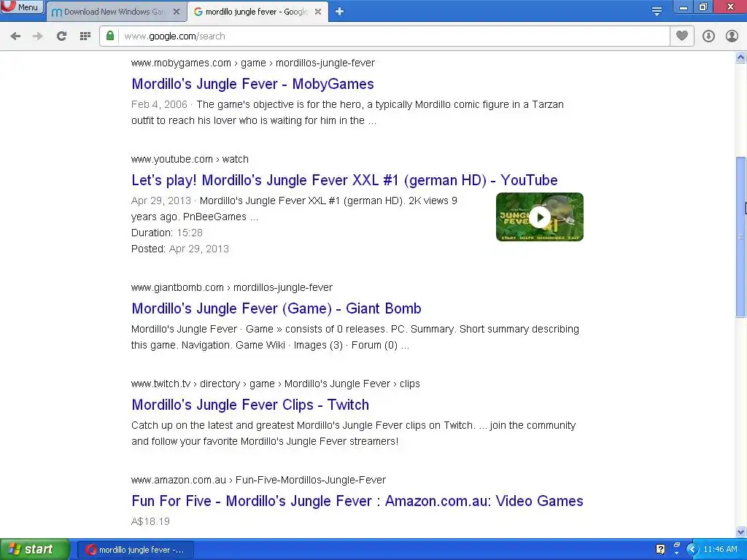Image resolution: width=747 pixels, height=560 pixels.
Task: Close the Download New Windows Games tab
Action: [177, 12]
